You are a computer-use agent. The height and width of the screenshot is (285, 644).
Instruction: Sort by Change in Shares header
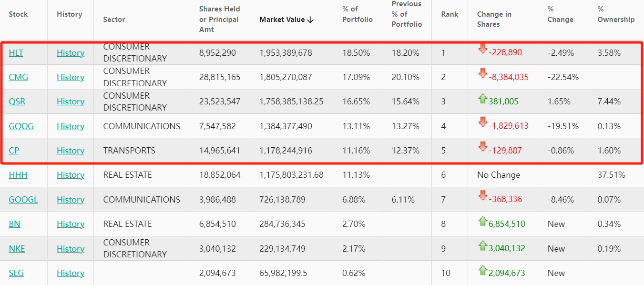pos(494,20)
